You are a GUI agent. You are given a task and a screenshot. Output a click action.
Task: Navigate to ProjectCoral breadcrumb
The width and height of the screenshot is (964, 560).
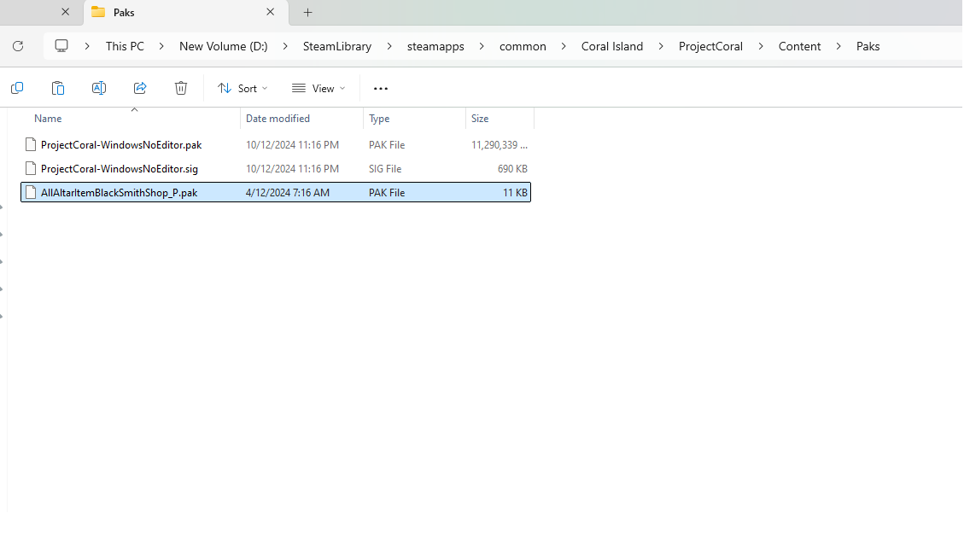[x=710, y=47]
